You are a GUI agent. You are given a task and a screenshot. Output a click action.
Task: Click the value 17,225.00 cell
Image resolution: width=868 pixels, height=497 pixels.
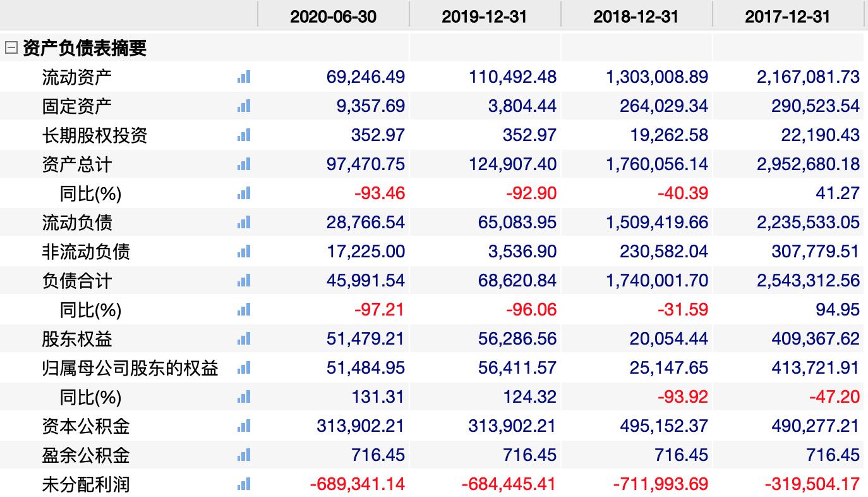[366, 252]
